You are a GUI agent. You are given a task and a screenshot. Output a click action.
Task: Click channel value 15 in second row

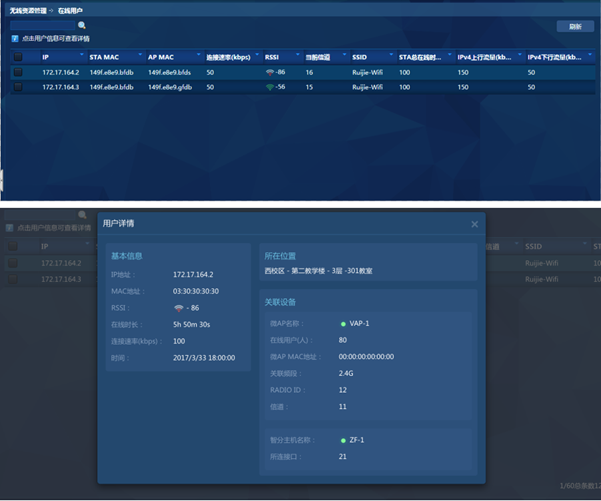309,87
